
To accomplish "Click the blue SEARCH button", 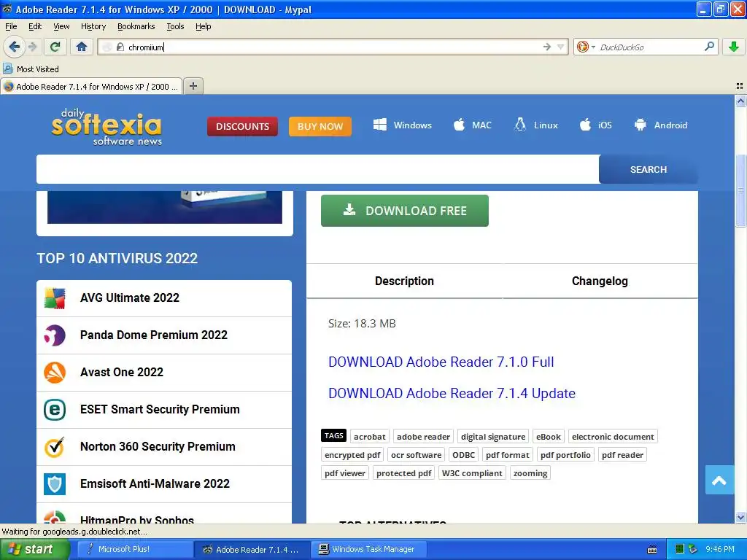I will click(649, 169).
